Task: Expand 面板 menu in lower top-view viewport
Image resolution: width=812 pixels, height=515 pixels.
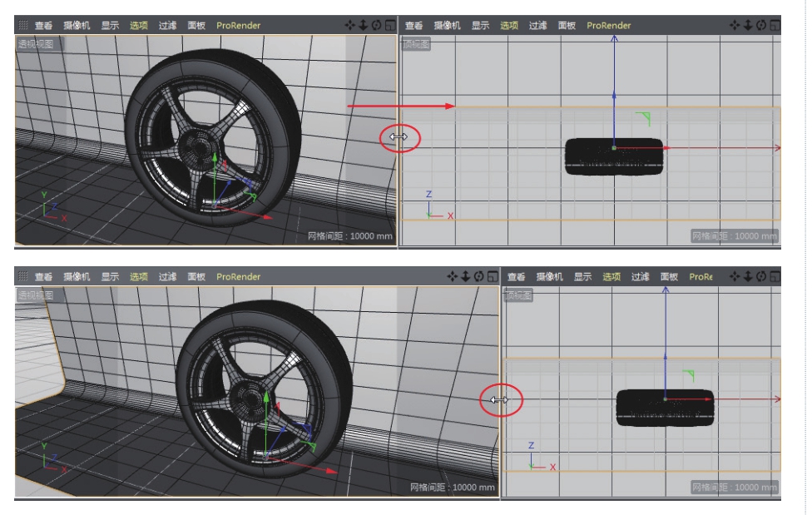Action: (669, 277)
